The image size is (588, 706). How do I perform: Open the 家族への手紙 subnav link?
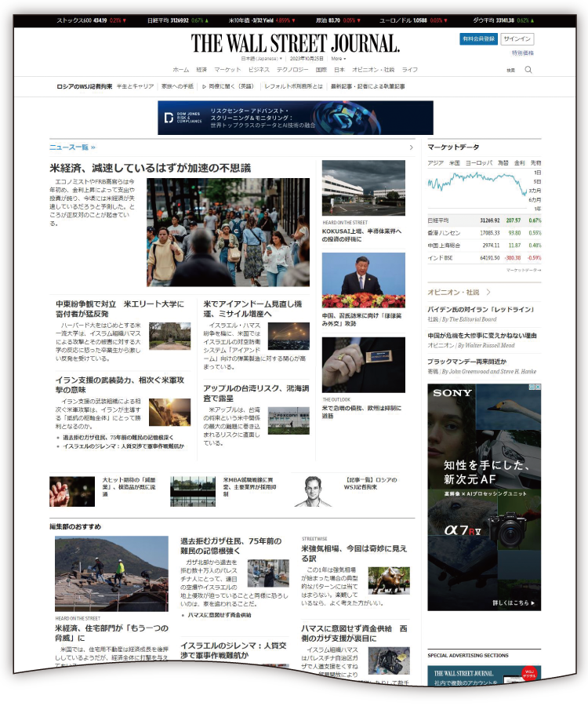[x=177, y=86]
